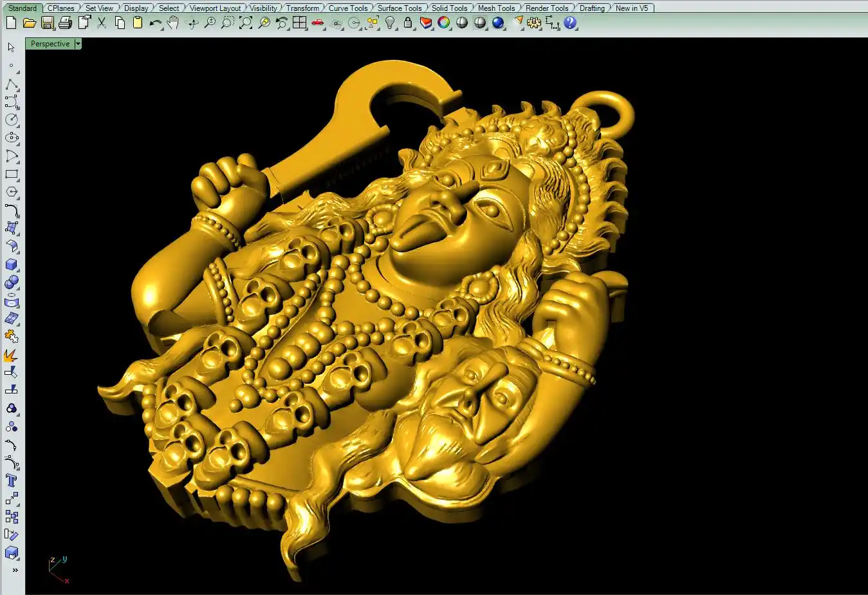This screenshot has width=868, height=595.
Task: Open the Perspective viewport dropdown arrow
Action: (x=78, y=44)
